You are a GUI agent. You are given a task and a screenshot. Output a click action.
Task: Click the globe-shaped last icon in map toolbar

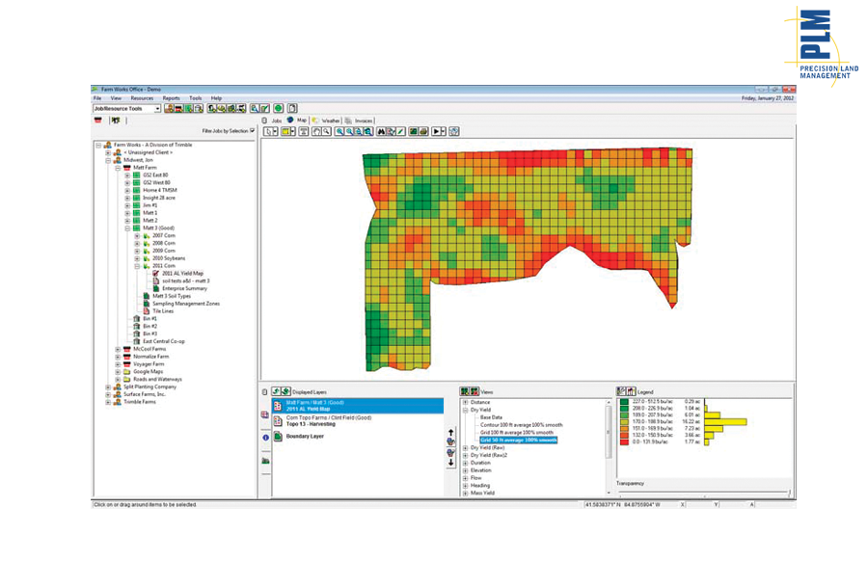tap(454, 131)
